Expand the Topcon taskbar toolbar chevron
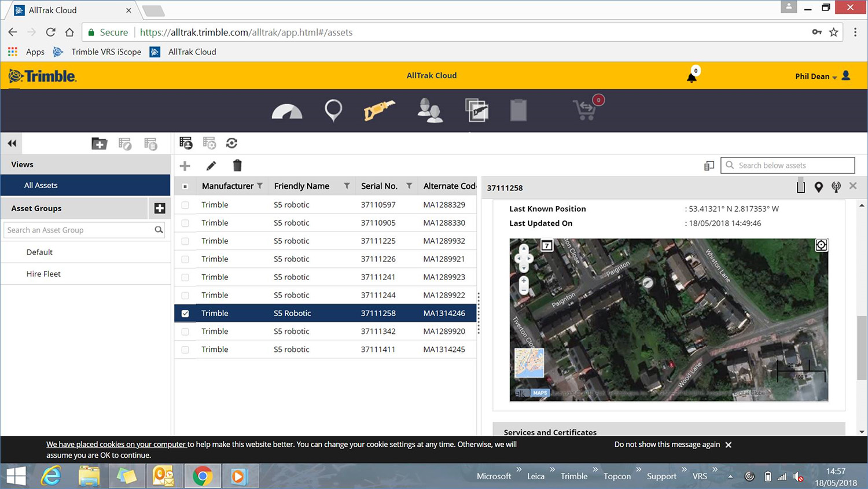This screenshot has width=868, height=489. (638, 469)
